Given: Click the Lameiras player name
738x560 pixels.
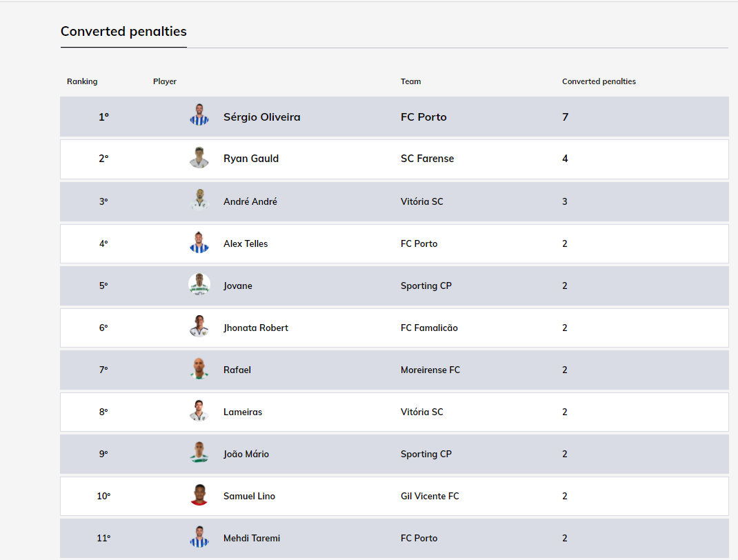Looking at the screenshot, I should click(x=243, y=412).
